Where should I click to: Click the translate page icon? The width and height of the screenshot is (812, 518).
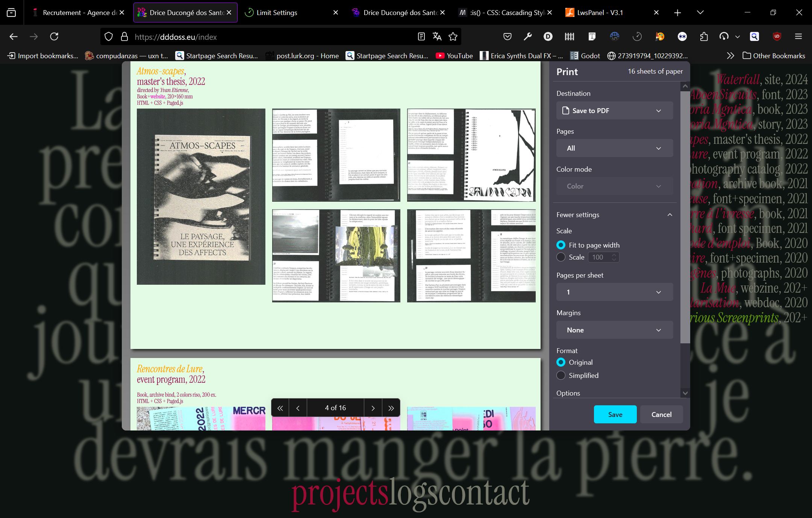(x=437, y=36)
